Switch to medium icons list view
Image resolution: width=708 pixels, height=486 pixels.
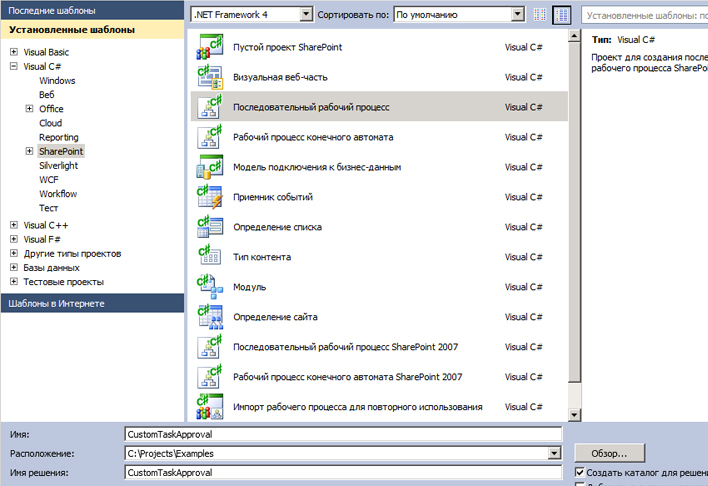(x=562, y=15)
